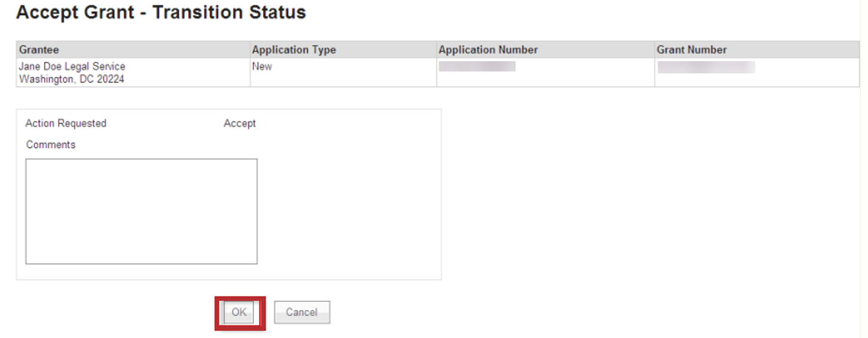Image resolution: width=868 pixels, height=338 pixels.
Task: Click the Grant Number column header
Action: point(691,50)
